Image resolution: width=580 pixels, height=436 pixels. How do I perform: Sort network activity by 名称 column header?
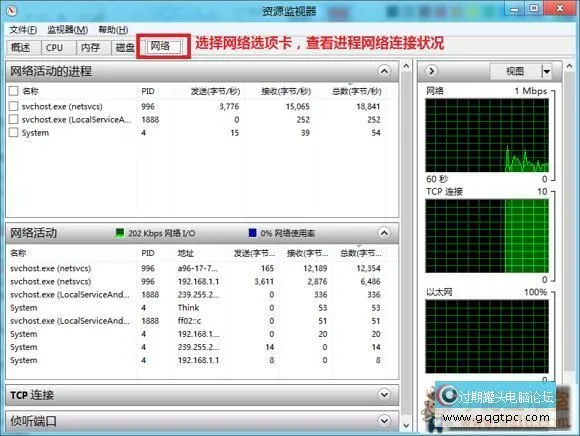18,253
